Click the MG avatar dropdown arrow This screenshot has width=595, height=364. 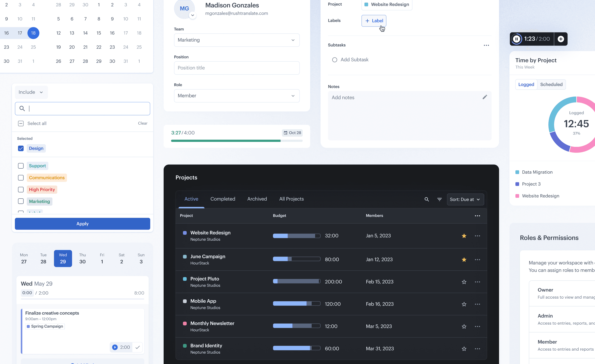click(x=193, y=15)
